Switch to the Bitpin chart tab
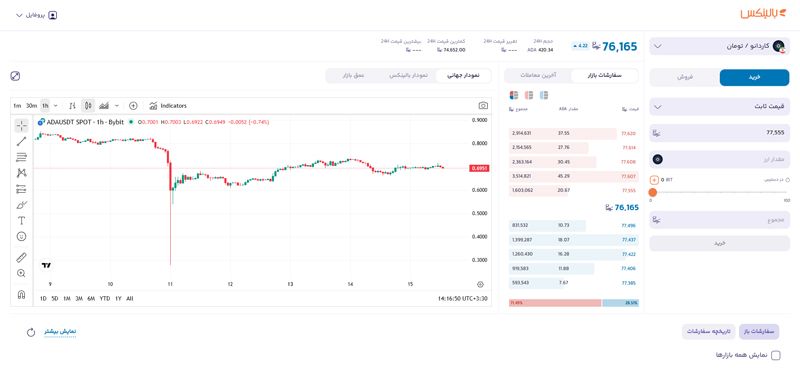 pyautogui.click(x=409, y=75)
